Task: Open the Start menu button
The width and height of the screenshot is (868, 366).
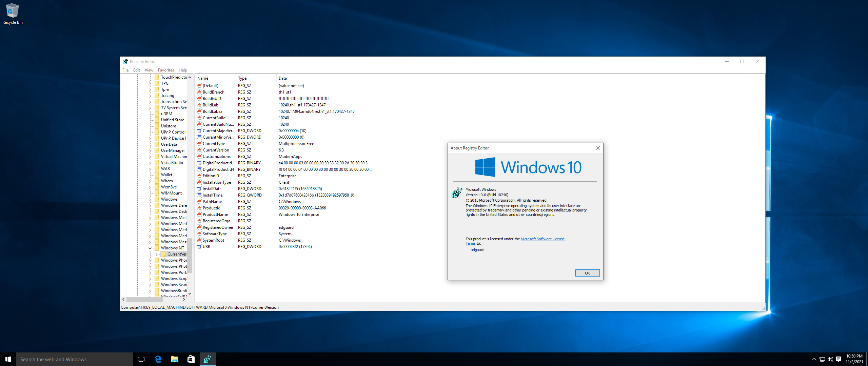Action: pos(8,359)
